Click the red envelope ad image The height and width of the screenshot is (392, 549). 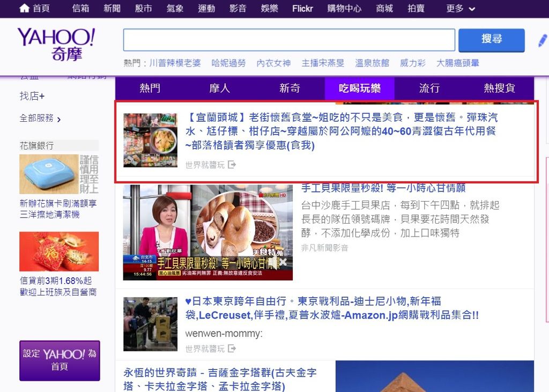point(59,251)
